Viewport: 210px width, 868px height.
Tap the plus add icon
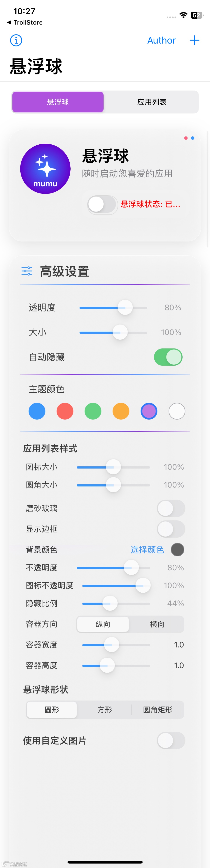pyautogui.click(x=194, y=40)
